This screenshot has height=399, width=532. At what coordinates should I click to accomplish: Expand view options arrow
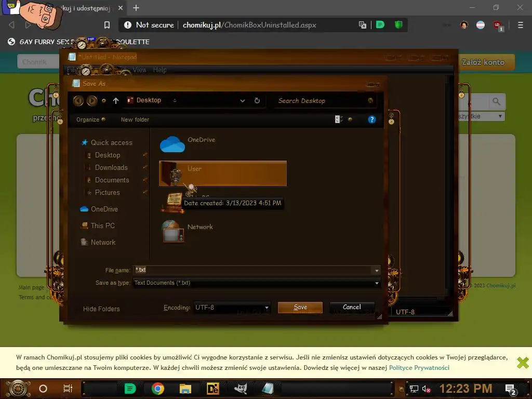tap(350, 119)
